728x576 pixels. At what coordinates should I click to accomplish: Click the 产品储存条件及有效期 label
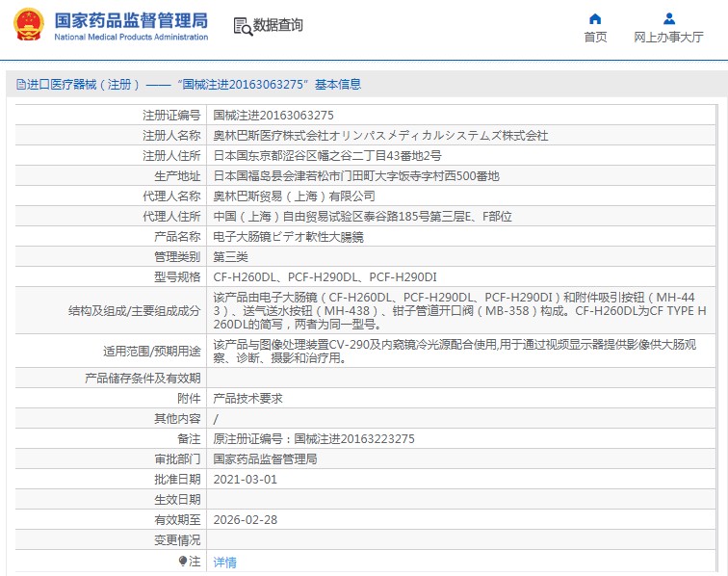tap(143, 379)
